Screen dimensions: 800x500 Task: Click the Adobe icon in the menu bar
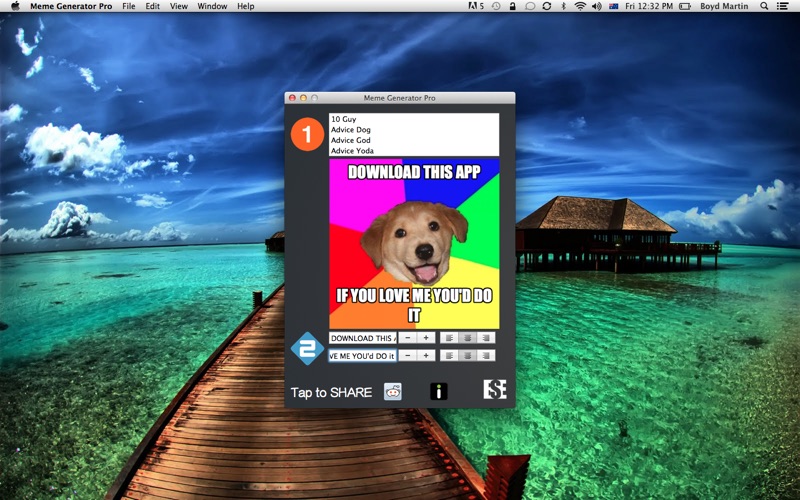476,6
